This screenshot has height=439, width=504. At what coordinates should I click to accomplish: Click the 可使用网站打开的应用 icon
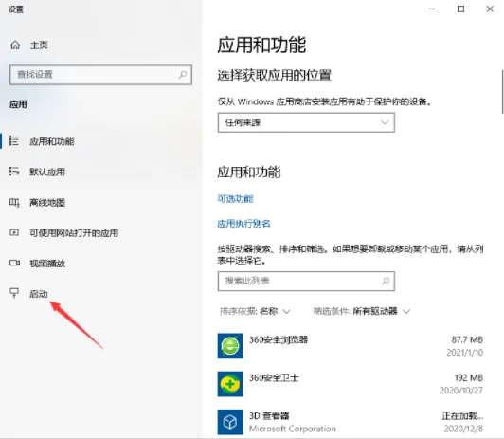click(x=14, y=232)
